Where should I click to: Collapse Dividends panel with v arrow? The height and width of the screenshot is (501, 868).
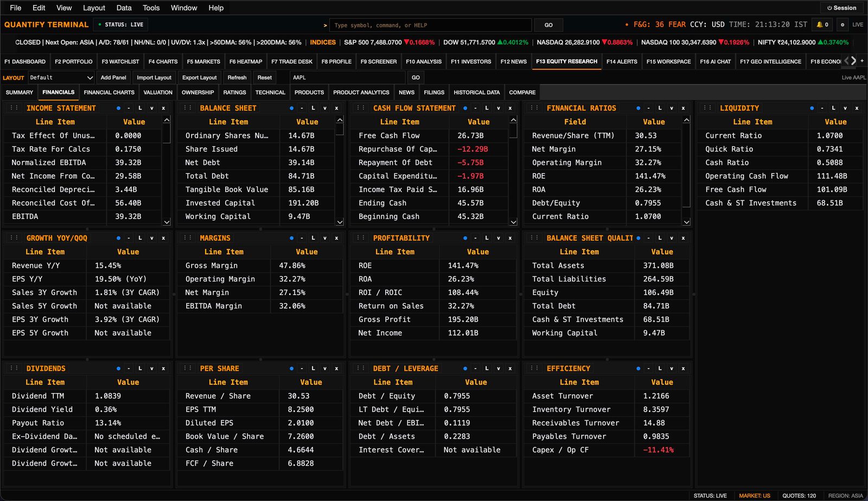[152, 368]
